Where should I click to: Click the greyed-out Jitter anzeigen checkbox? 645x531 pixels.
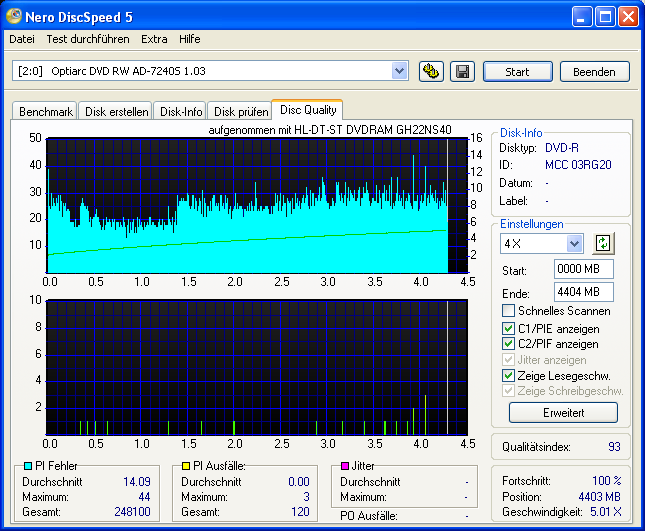pos(508,359)
